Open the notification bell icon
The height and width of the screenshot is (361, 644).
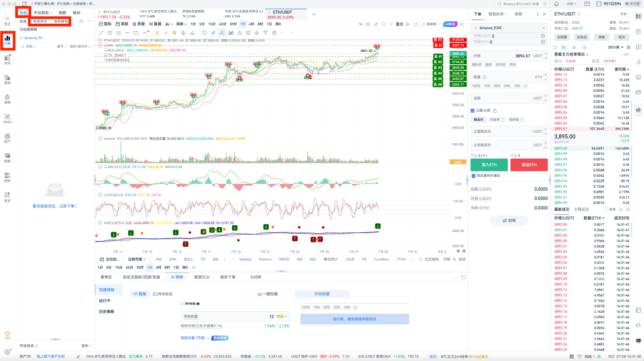(557, 4)
